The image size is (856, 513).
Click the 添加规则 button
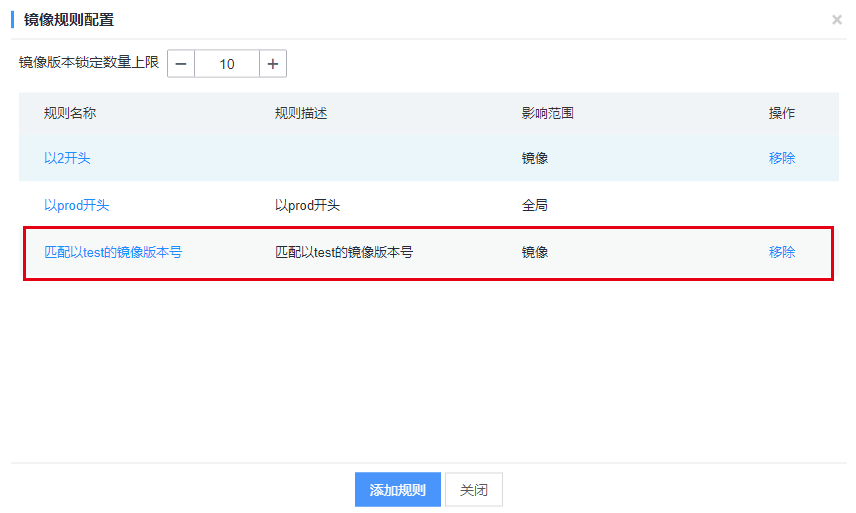point(397,490)
